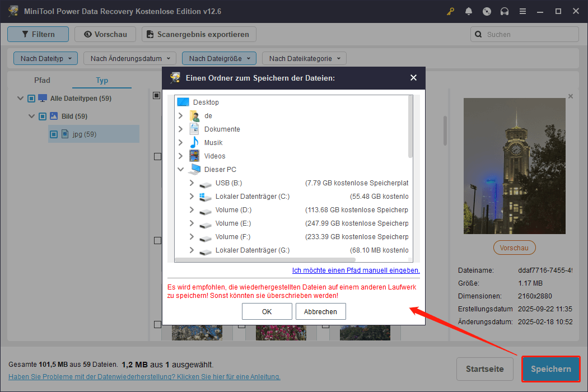Click the Volume (D:) drive icon
The width and height of the screenshot is (588, 392).
205,211
